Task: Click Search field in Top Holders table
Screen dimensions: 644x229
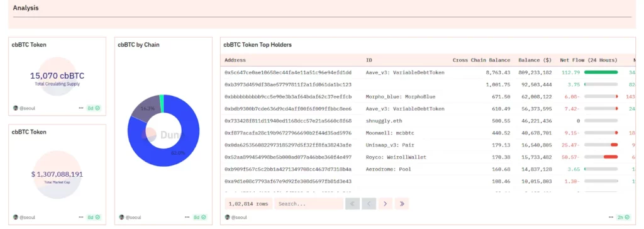Action: coord(309,203)
